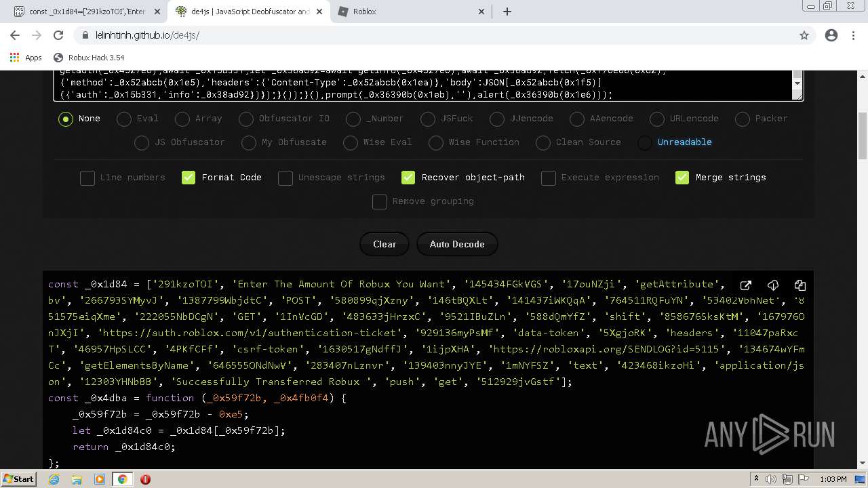Bookmark this page with the star
This screenshot has height=488, width=868.
tap(804, 35)
